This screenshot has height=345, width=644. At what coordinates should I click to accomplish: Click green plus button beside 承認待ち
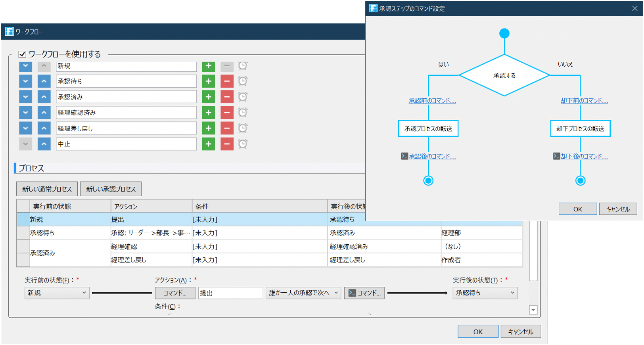coord(209,81)
